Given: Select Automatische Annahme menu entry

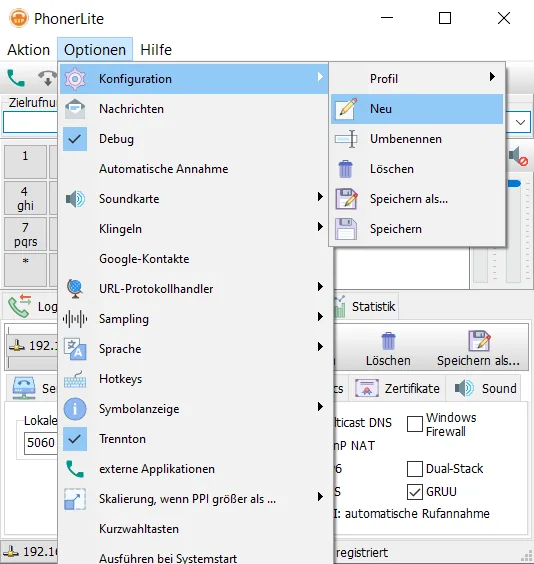Looking at the screenshot, I should click(194, 169).
